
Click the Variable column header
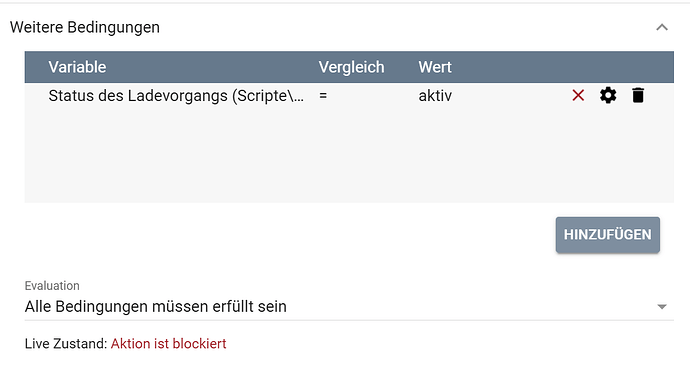(x=77, y=67)
